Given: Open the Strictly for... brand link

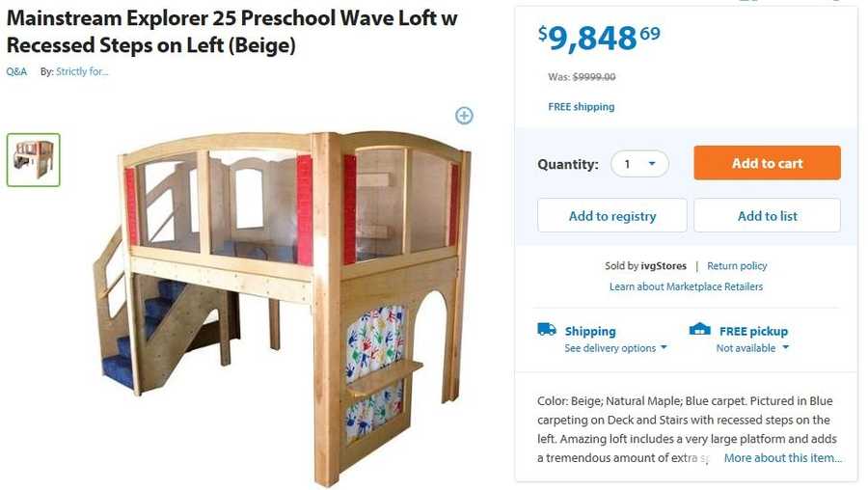Looking at the screenshot, I should (82, 71).
